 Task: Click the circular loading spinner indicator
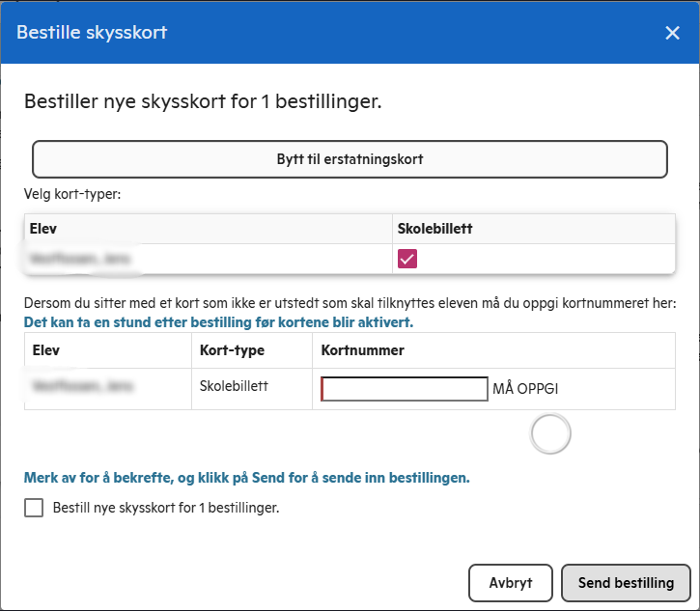pyautogui.click(x=550, y=433)
